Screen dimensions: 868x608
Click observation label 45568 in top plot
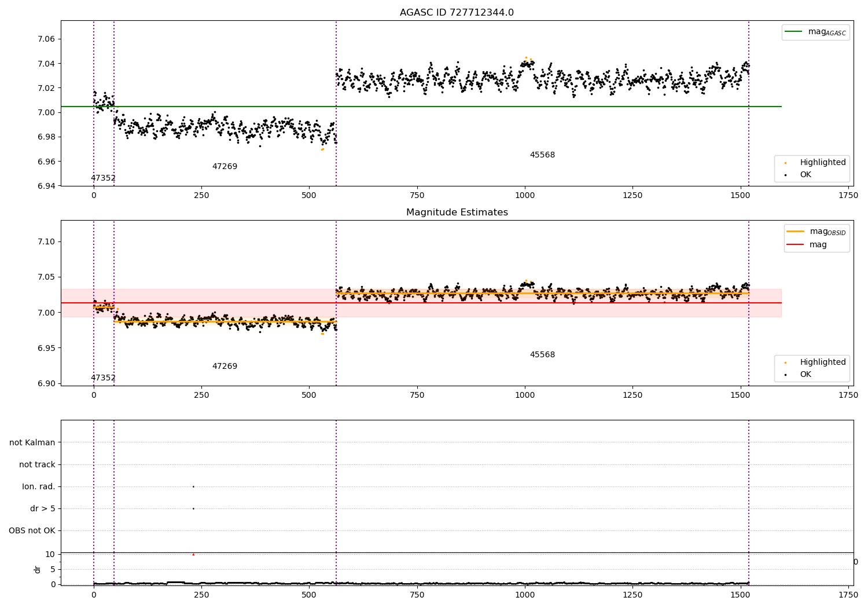542,155
